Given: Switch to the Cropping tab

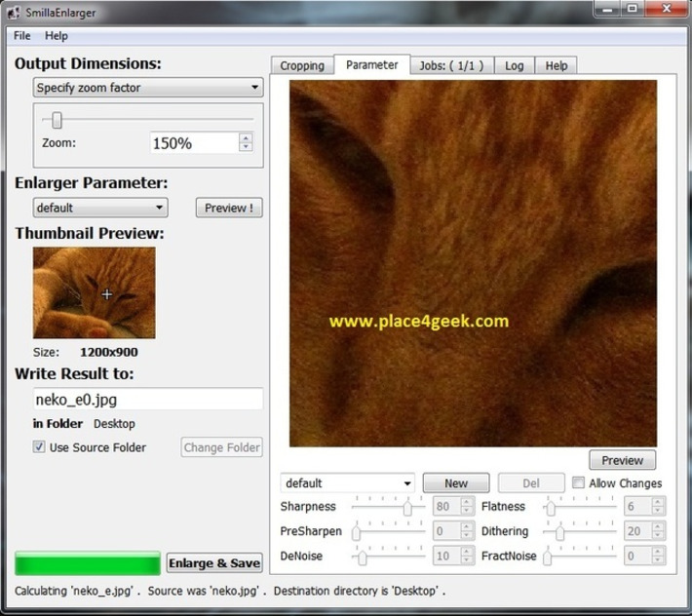Looking at the screenshot, I should 302,65.
